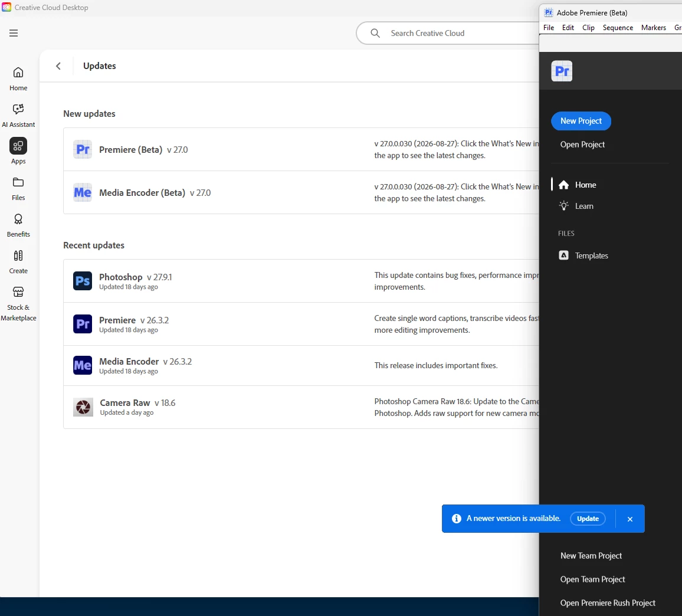Click Open Project in Premiere

coord(582,145)
